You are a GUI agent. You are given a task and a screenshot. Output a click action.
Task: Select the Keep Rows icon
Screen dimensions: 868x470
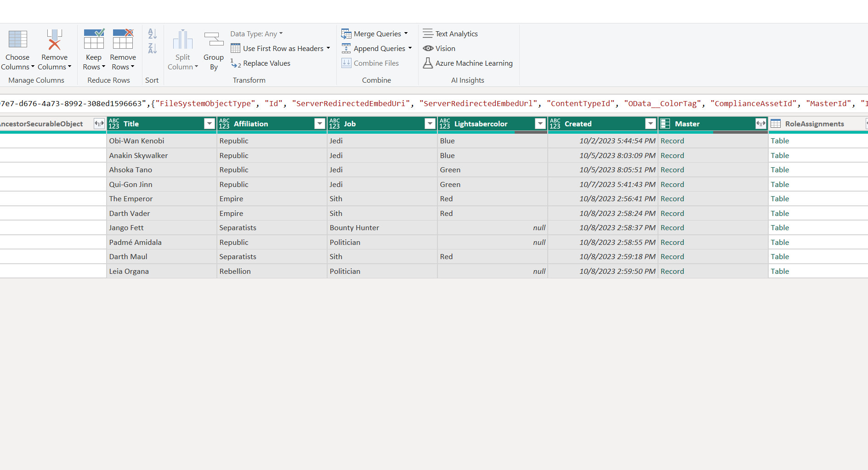(94, 39)
